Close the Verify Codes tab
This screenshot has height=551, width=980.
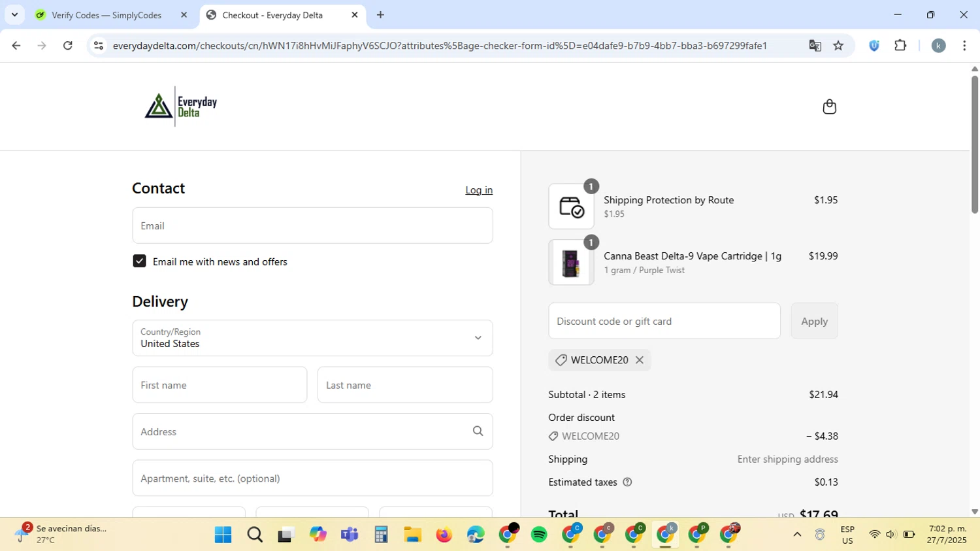click(x=184, y=15)
